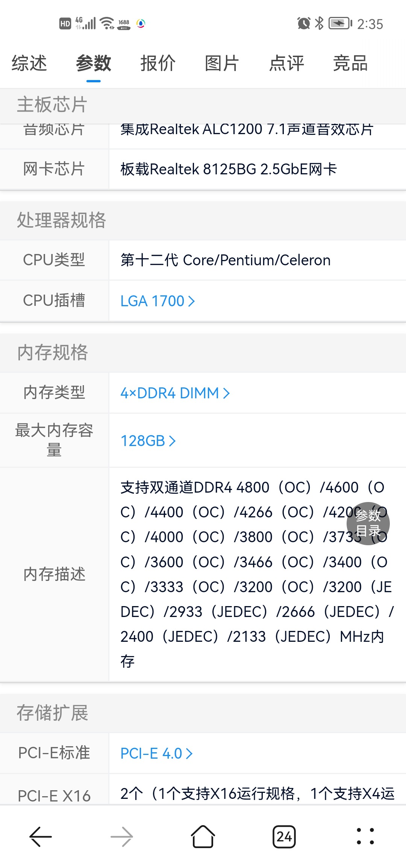Open the tab switcher showing 24
This screenshot has height=868, width=406.
click(x=284, y=836)
